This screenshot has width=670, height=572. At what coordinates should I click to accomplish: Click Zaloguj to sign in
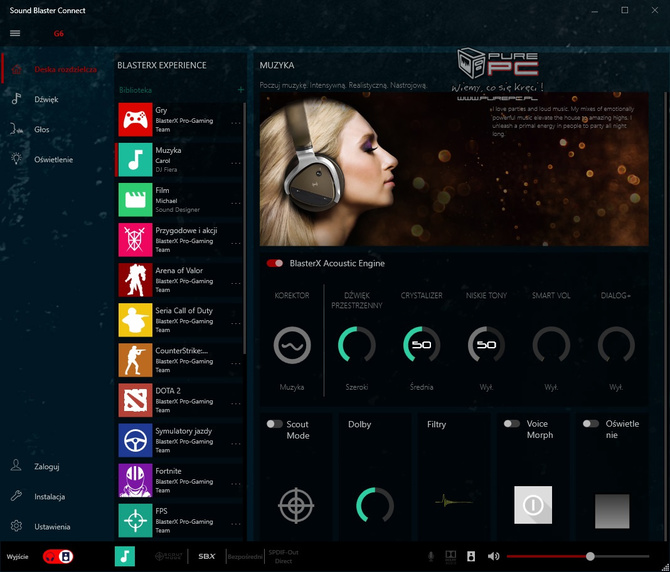point(56,466)
